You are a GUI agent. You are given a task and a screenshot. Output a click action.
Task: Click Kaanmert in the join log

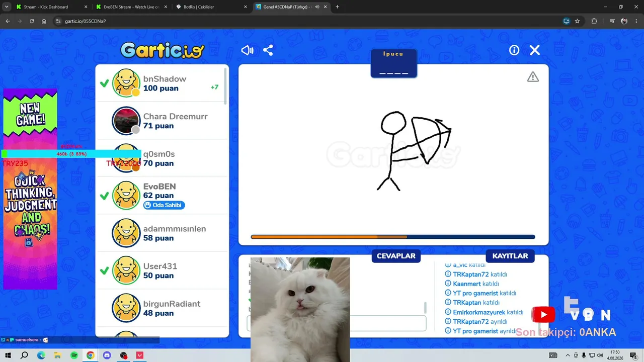467,284
